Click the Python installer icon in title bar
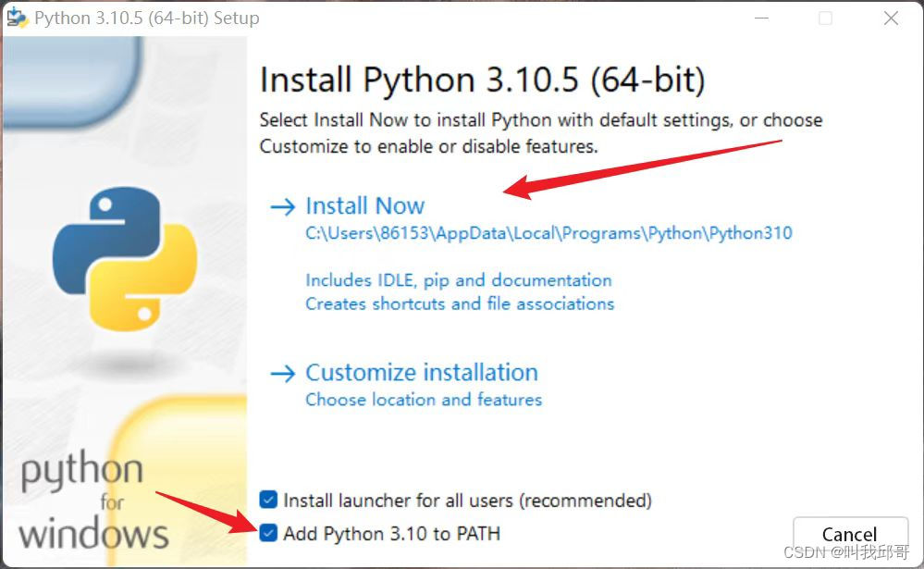Viewport: 924px width, 569px height. (x=17, y=18)
